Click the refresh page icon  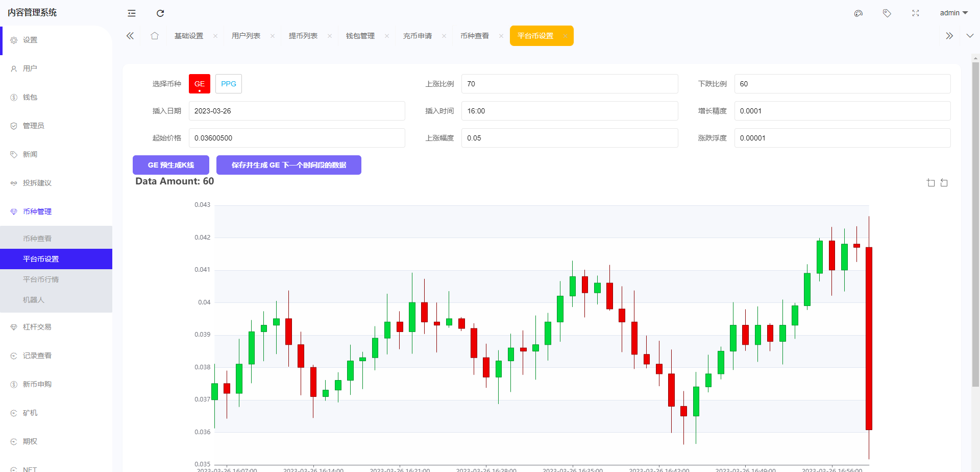coord(160,13)
